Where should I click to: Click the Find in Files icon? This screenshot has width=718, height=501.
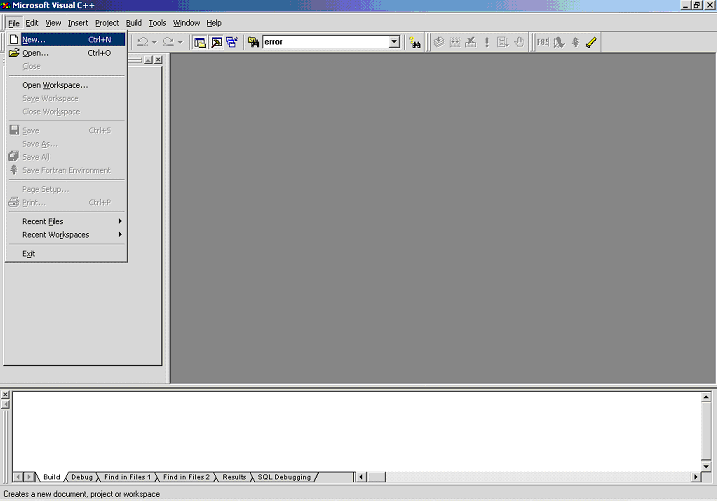(254, 42)
